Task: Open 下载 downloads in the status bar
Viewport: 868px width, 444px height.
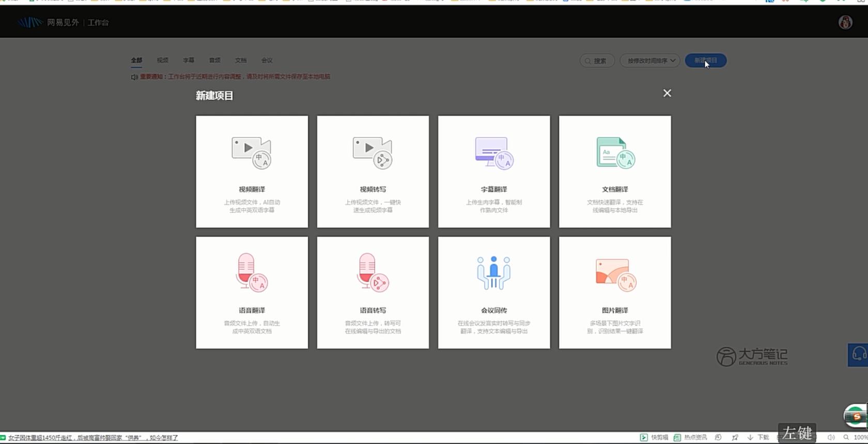Action: (x=758, y=437)
